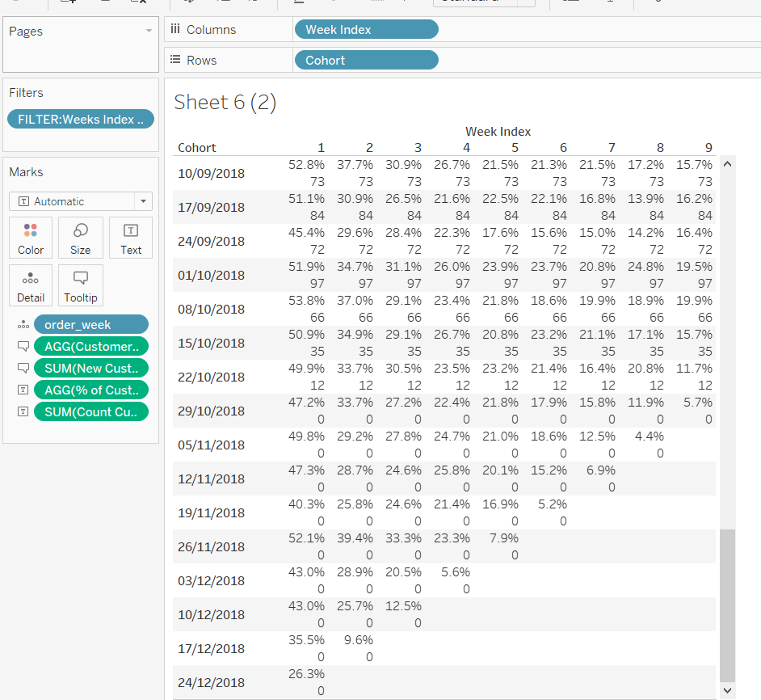Click tooltip icon beside AGG(Customer.. pill
761x700 pixels.
coord(23,346)
